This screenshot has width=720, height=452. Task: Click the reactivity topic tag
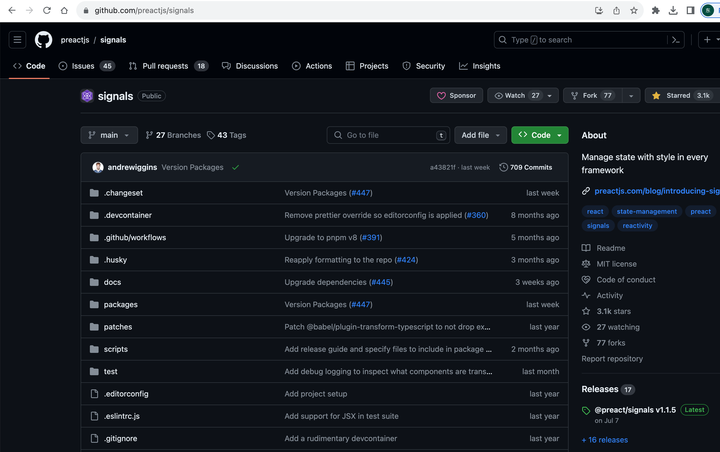[x=637, y=226]
